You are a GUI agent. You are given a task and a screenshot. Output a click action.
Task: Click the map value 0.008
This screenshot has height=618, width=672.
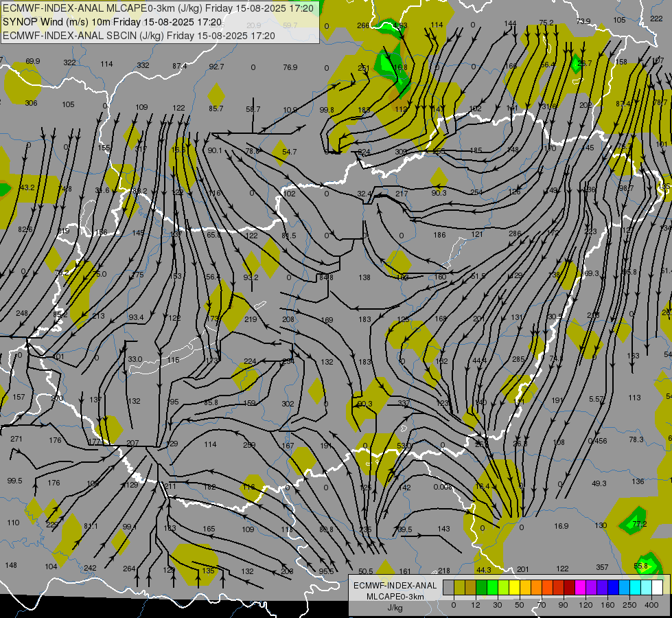[443, 487]
